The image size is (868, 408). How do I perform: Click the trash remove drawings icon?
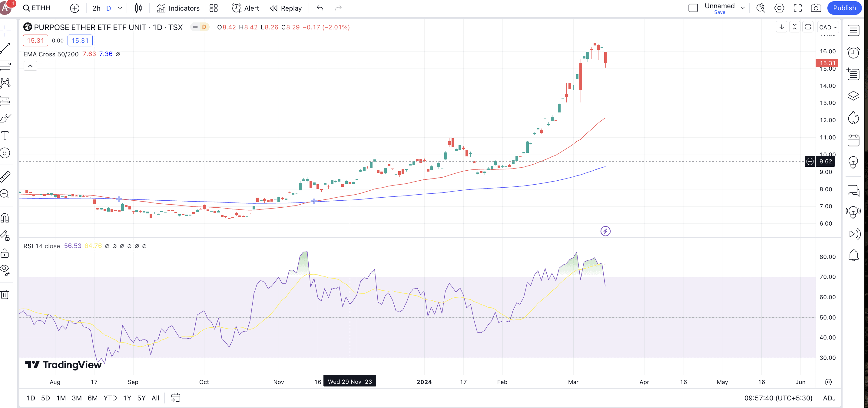(x=5, y=294)
